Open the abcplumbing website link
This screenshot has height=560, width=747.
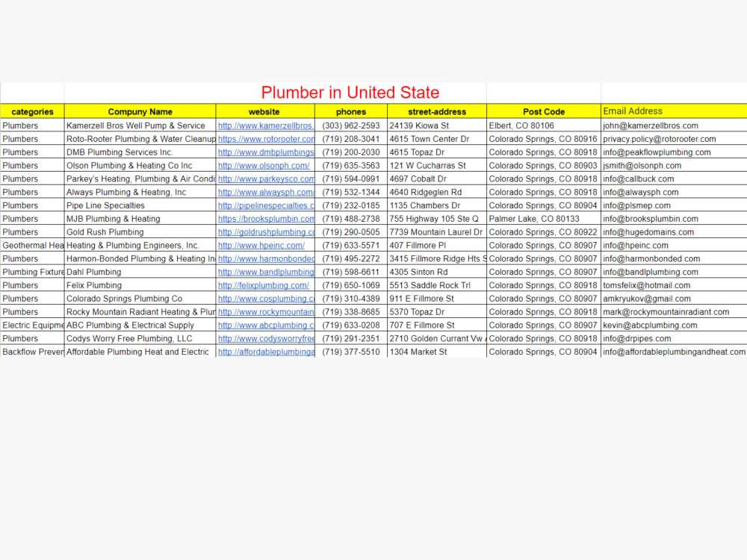point(266,326)
